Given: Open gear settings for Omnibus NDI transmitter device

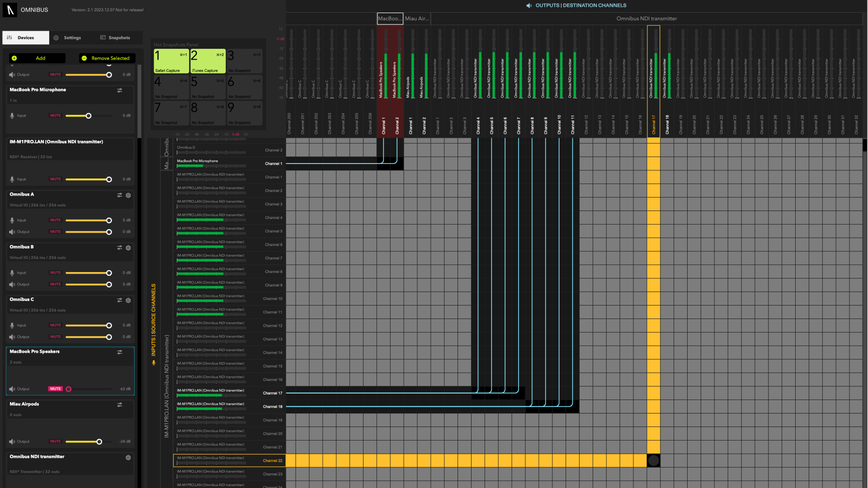Looking at the screenshot, I should click(128, 457).
